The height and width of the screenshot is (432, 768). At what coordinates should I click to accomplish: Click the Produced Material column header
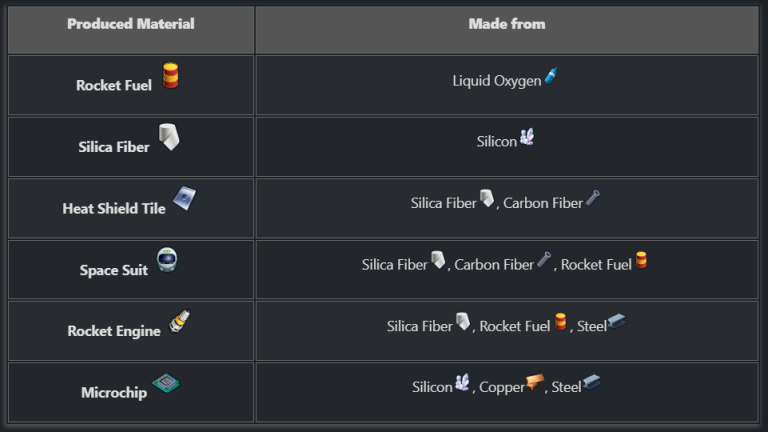click(x=131, y=24)
